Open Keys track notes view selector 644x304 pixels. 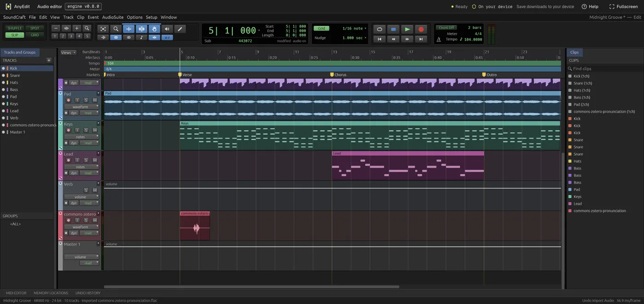(x=81, y=137)
